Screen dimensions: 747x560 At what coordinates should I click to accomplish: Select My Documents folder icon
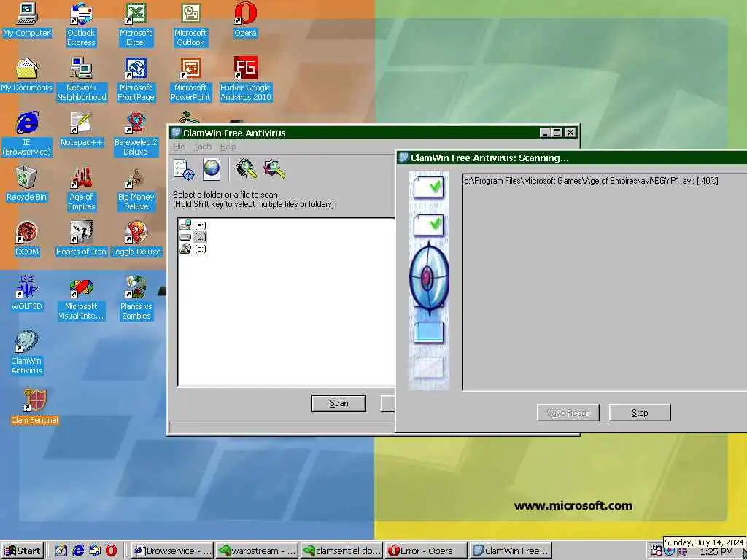pyautogui.click(x=26, y=75)
